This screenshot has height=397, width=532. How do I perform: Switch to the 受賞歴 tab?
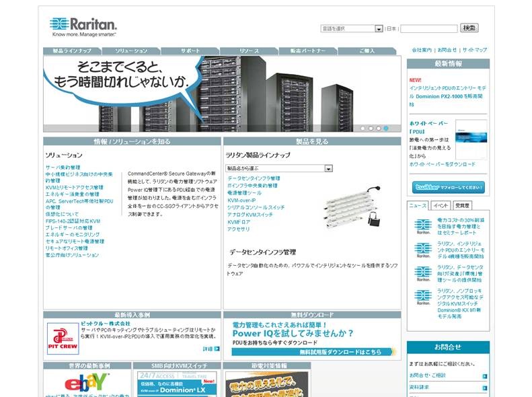pyautogui.click(x=462, y=206)
